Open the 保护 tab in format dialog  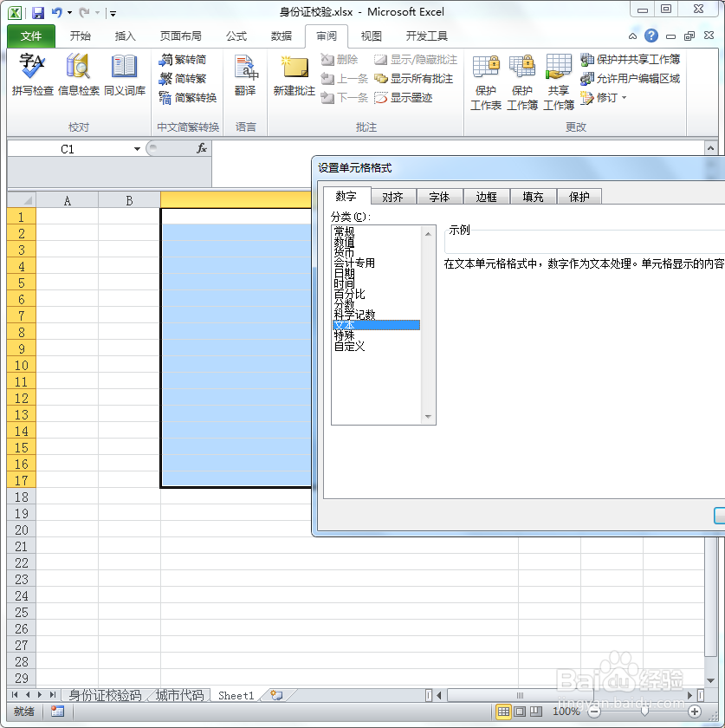(x=579, y=197)
